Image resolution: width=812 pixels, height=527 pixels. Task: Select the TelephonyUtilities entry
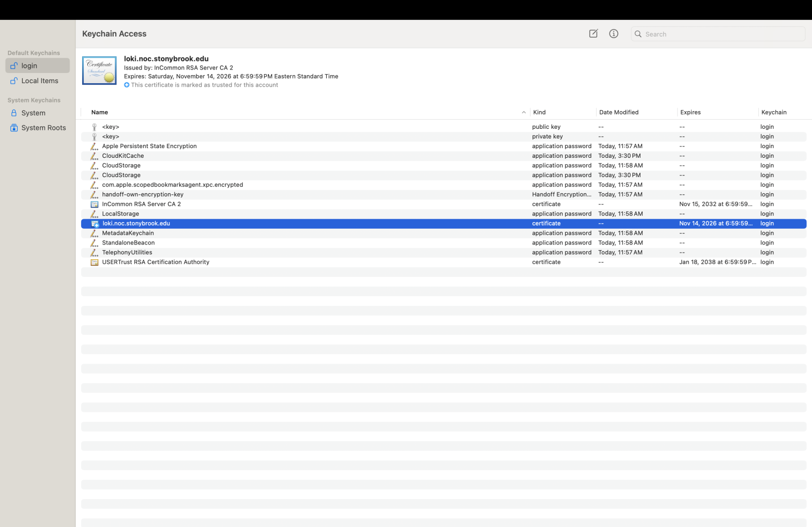click(444, 252)
